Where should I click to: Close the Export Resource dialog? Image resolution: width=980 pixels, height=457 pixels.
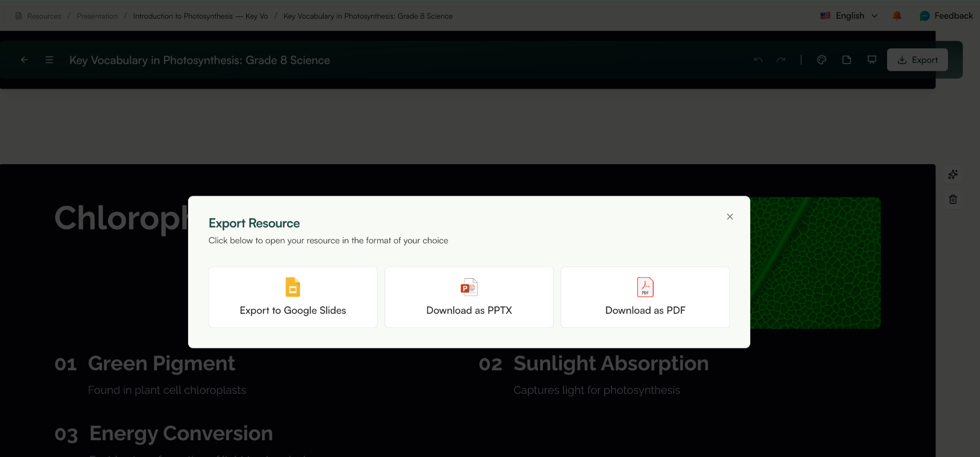tap(729, 217)
